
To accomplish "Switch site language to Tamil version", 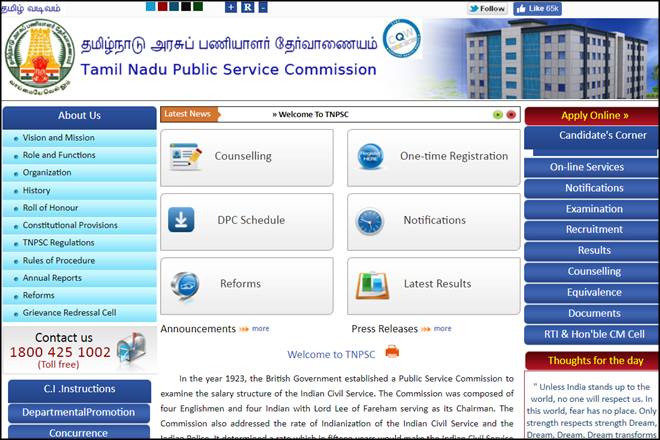I will click(30, 8).
